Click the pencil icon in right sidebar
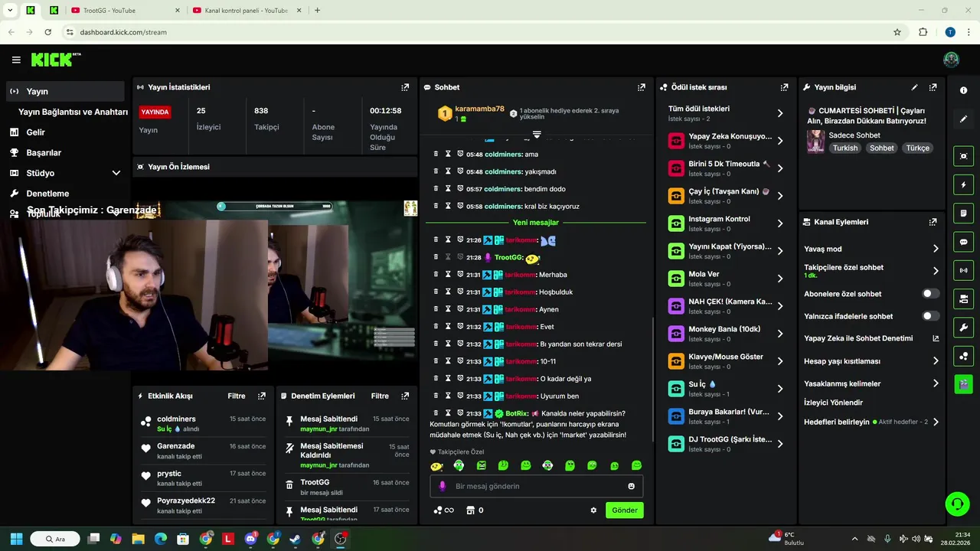The image size is (980, 551). pos(963,119)
